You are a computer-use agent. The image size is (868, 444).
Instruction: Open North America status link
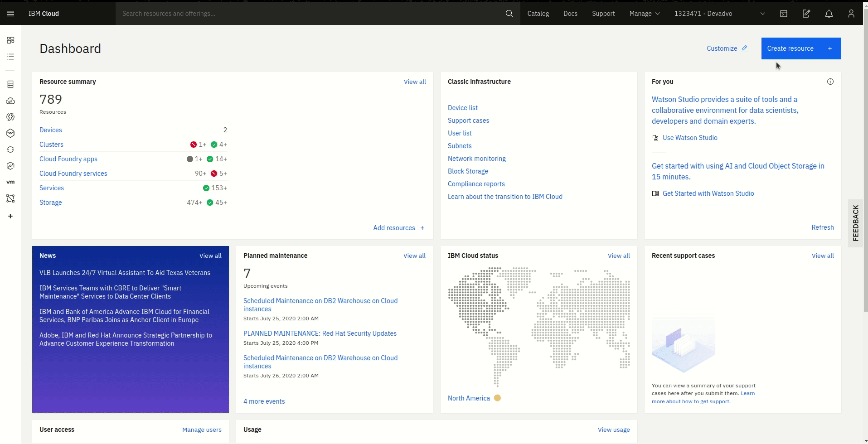tap(469, 398)
